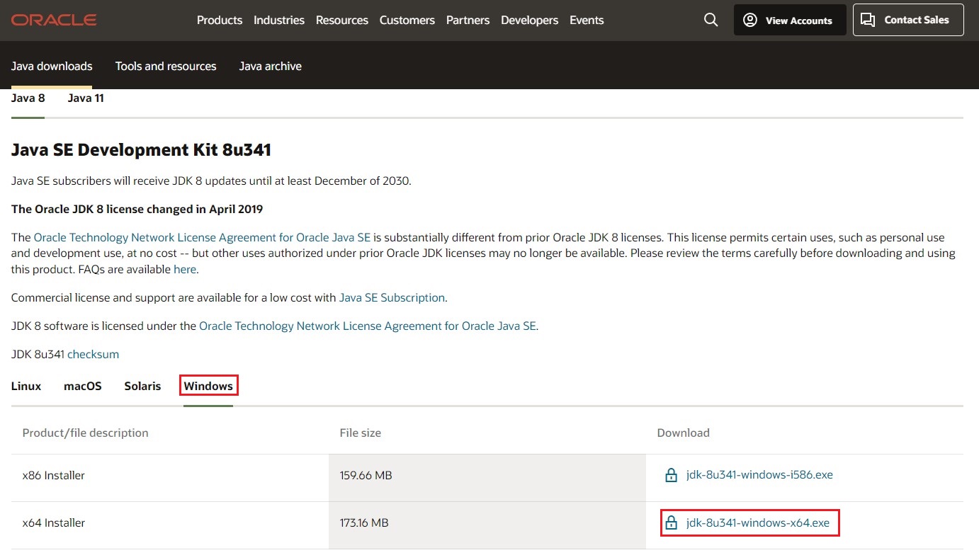Open the JDK 8u341 checksum link
The width and height of the screenshot is (979, 560).
93,355
